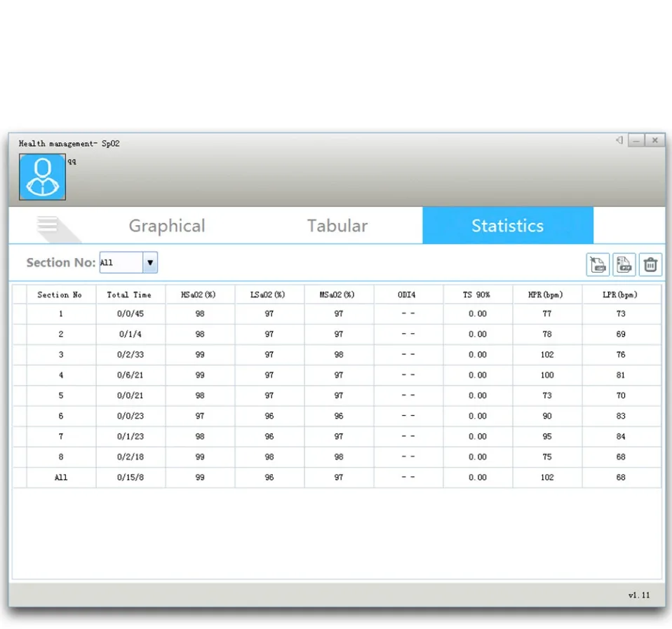Click the Section No: label

61,262
